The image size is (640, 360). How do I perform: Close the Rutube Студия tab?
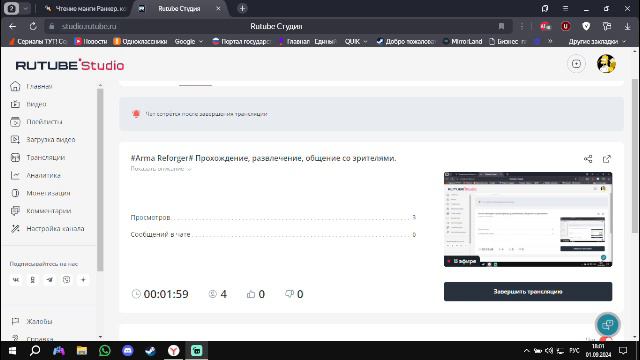pyautogui.click(x=218, y=8)
